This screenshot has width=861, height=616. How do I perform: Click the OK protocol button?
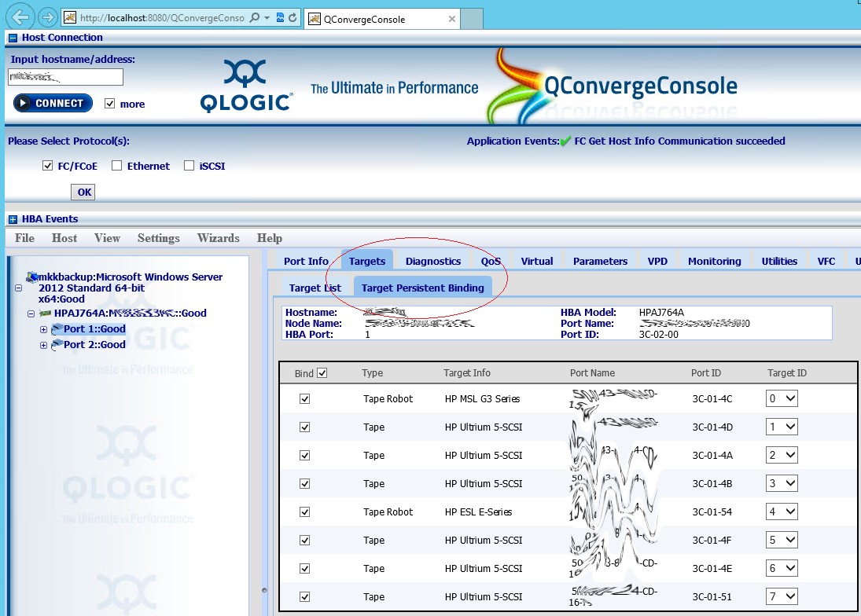[x=83, y=192]
